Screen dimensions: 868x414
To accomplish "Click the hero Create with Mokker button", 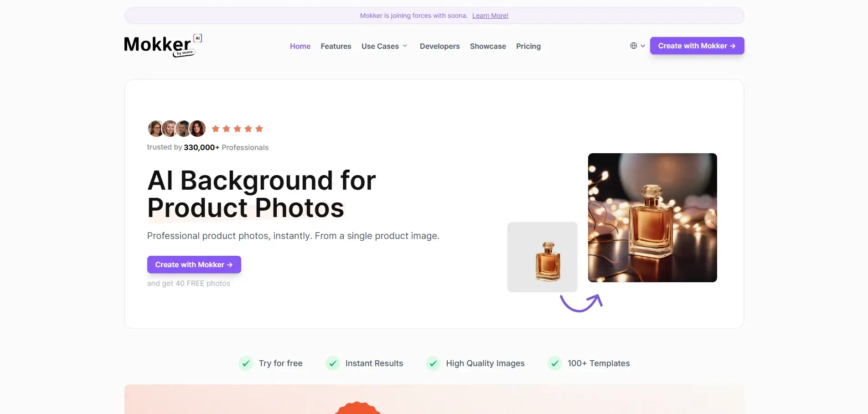I will coord(194,264).
